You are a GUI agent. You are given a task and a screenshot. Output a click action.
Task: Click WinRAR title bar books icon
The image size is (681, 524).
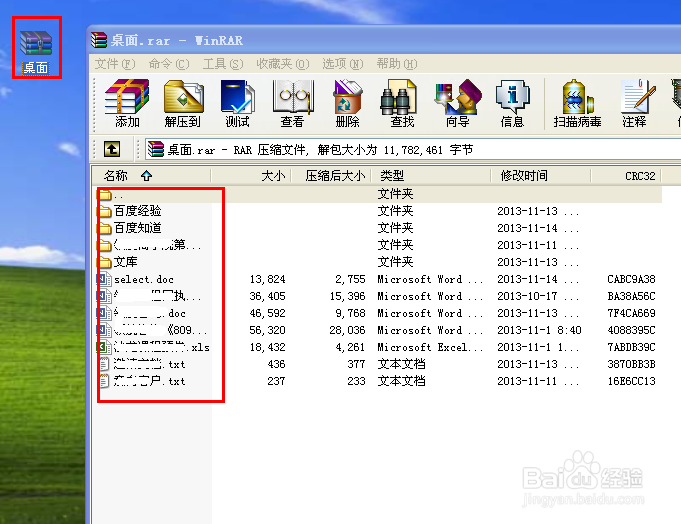pos(99,40)
